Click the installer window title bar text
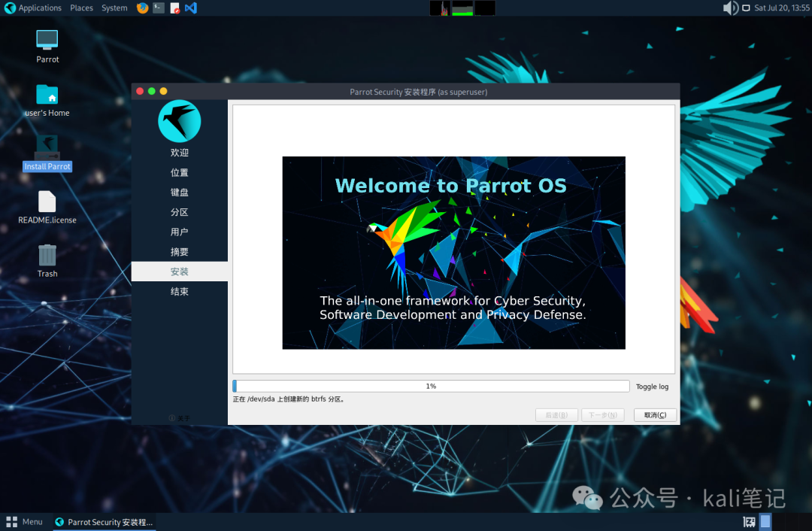Screen dimensions: 812x531 [x=419, y=92]
